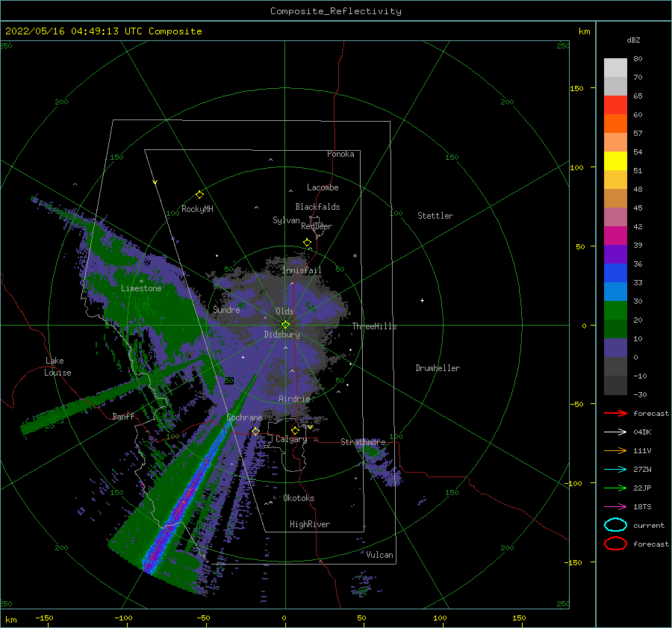
Task: Click the Airdrie town label
Action: [x=294, y=399]
